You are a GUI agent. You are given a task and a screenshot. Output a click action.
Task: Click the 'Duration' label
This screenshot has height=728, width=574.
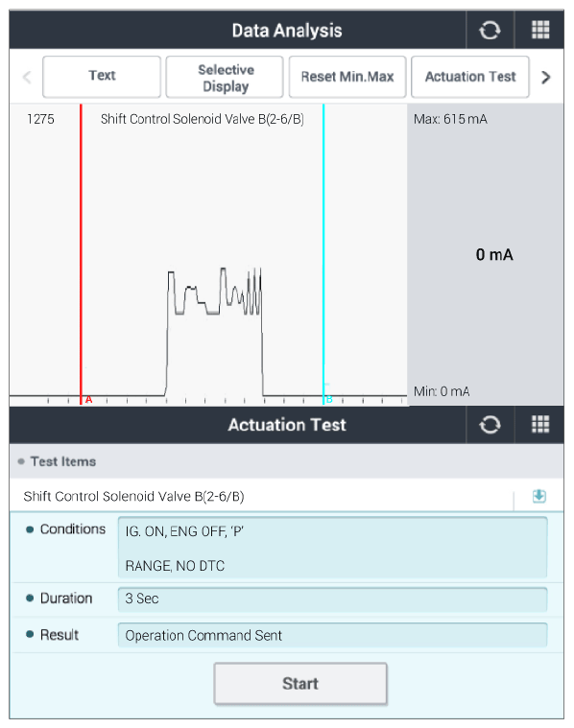coord(66,599)
